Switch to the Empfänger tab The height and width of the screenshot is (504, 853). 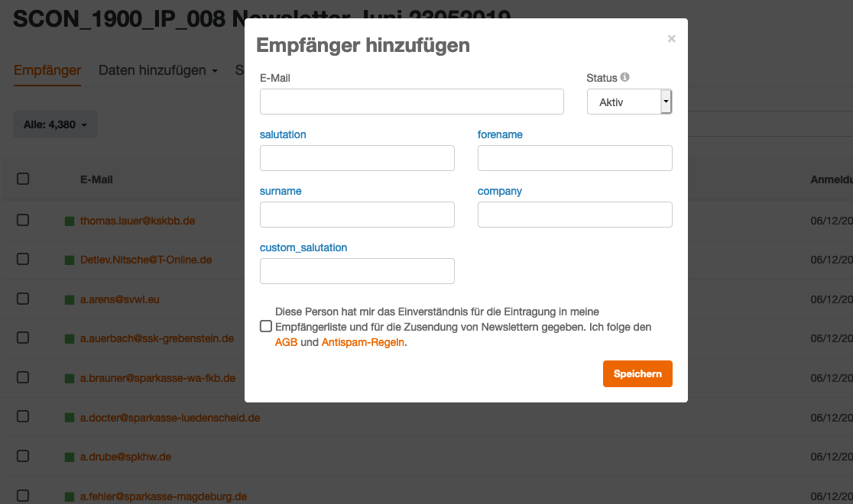coord(47,70)
